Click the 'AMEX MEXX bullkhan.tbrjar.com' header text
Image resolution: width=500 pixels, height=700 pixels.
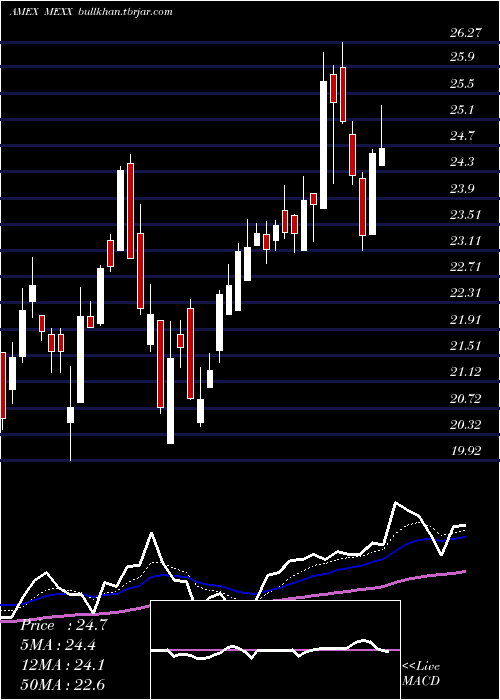91,12
